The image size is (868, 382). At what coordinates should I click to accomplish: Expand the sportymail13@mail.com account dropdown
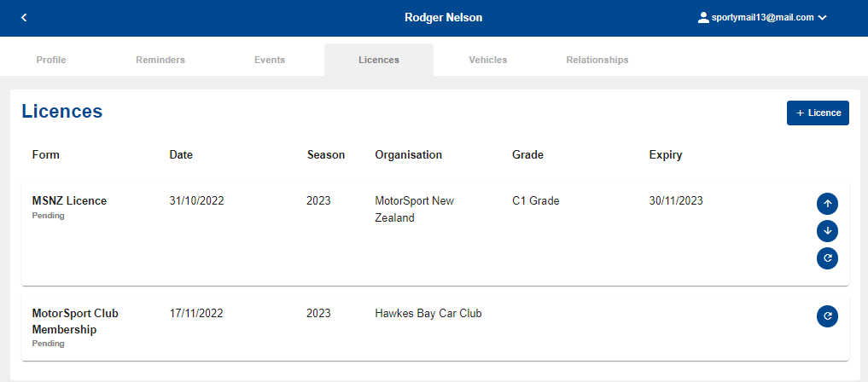pos(822,18)
